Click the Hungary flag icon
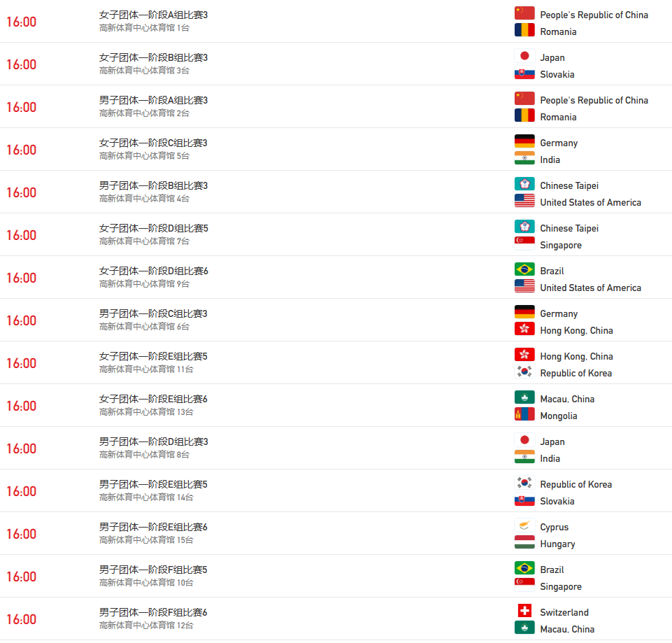 pos(524,543)
